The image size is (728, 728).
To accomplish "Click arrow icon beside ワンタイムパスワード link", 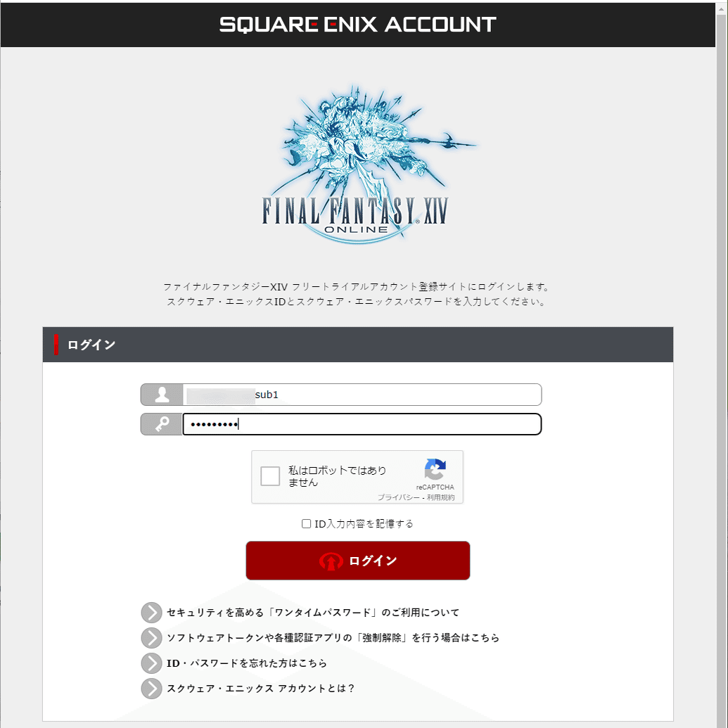I will [x=151, y=613].
